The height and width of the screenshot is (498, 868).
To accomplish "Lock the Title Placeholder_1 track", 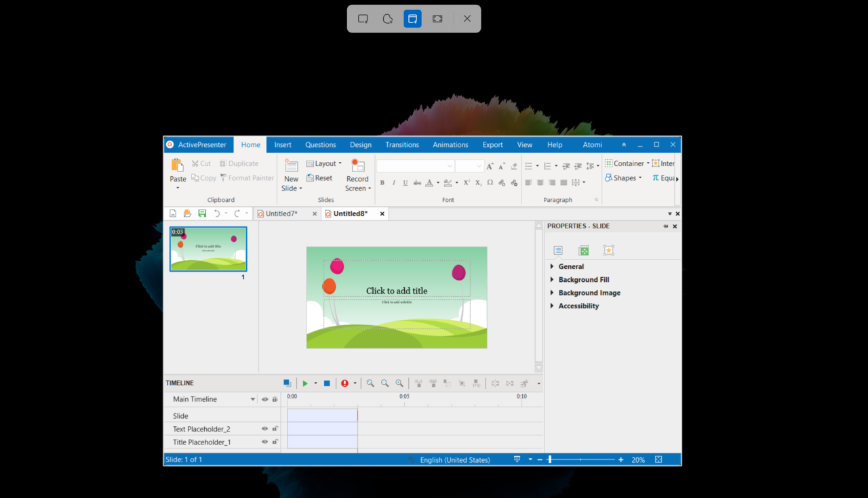I will pos(275,441).
